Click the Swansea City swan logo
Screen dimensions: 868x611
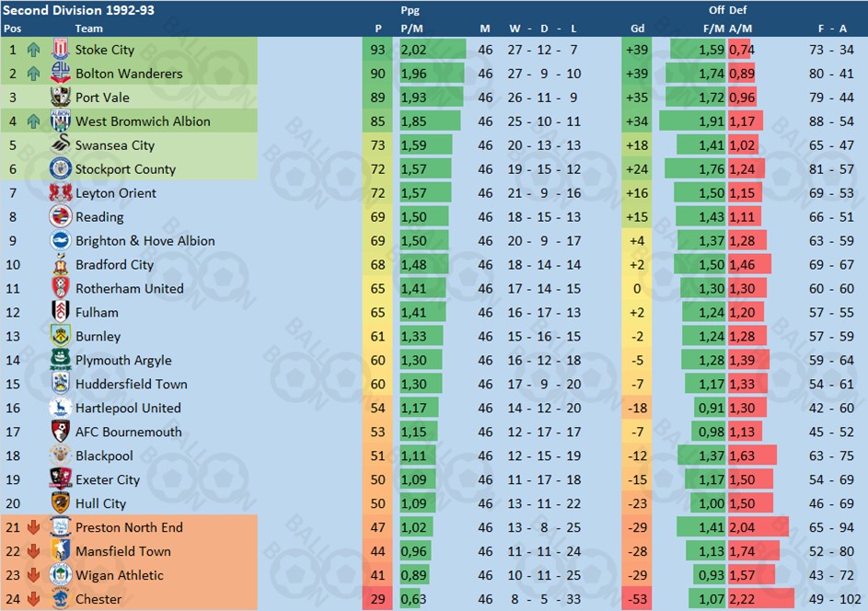(61, 144)
